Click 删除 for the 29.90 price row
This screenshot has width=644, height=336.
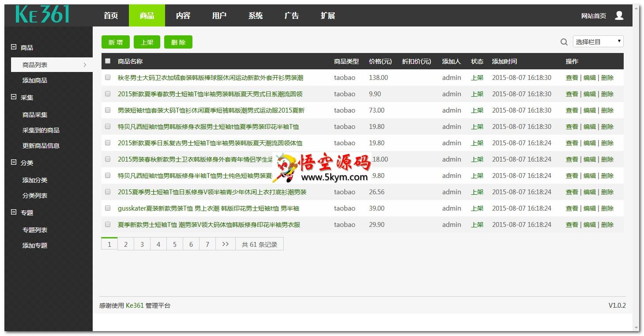tap(607, 225)
